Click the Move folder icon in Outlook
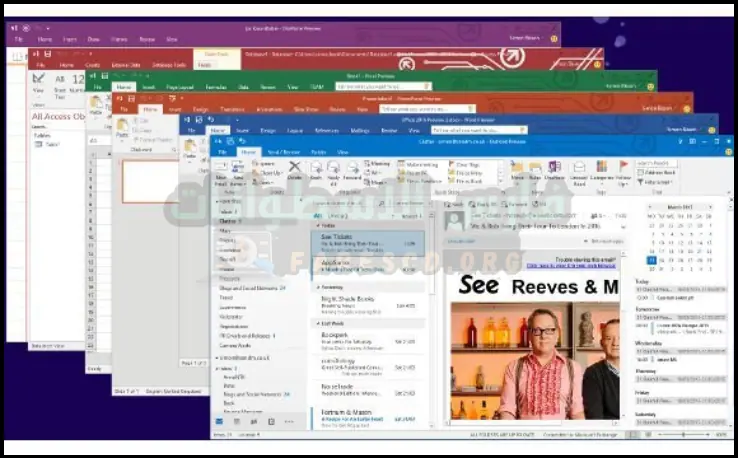The image size is (738, 458). coord(517,167)
